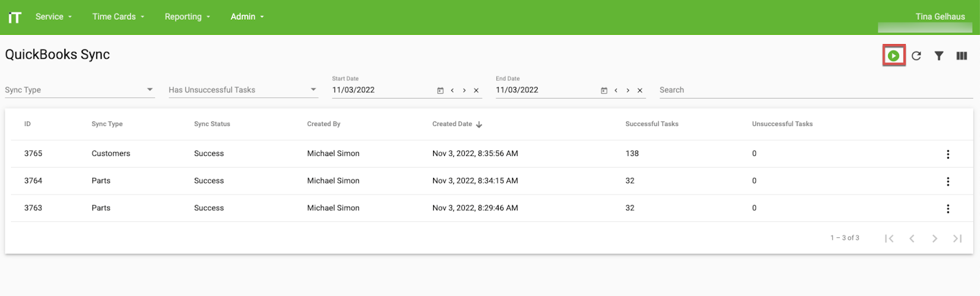
Task: Refresh the QuickBooks Sync list
Action: click(916, 56)
